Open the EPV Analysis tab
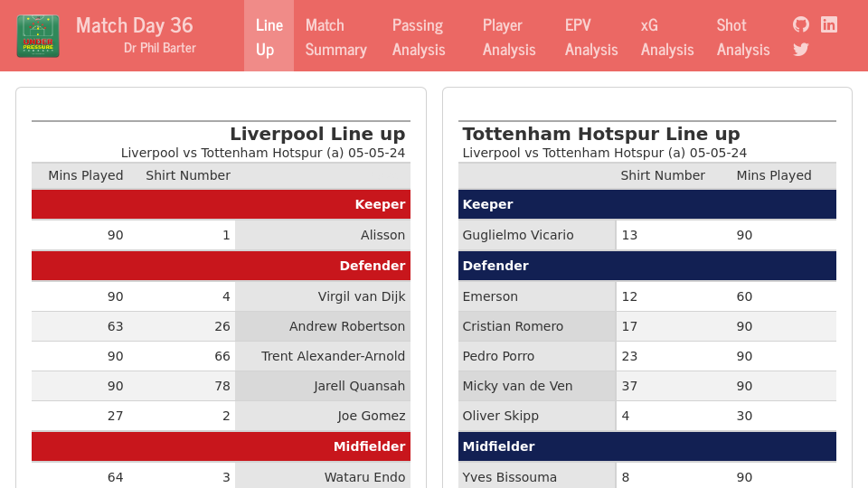The width and height of the screenshot is (868, 488). point(591,36)
